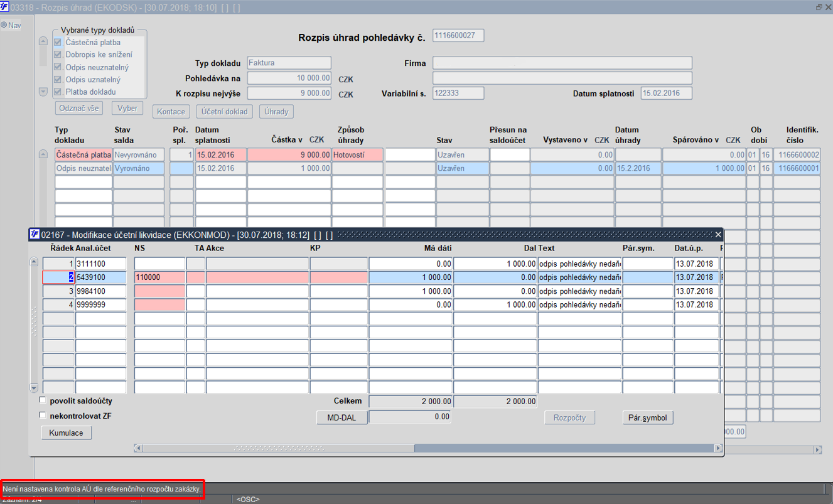Click the Pár.symbol button
This screenshot has height=504, width=833.
pos(648,417)
